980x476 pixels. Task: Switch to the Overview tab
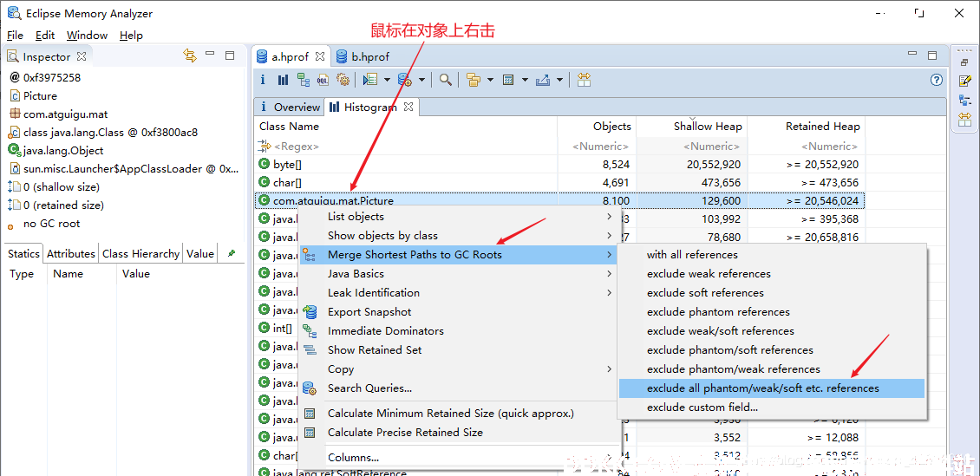289,107
